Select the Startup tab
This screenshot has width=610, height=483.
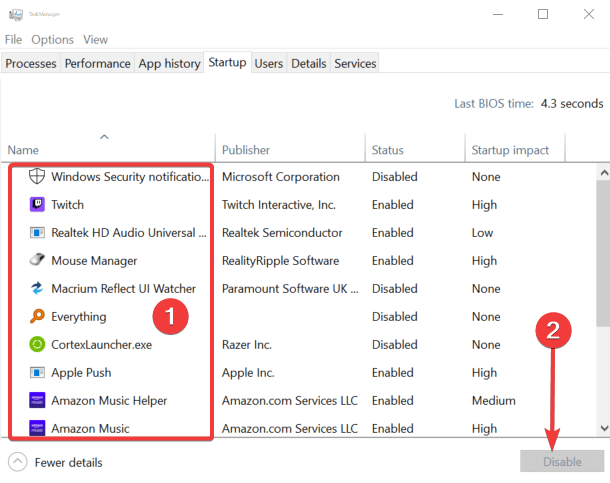[227, 62]
